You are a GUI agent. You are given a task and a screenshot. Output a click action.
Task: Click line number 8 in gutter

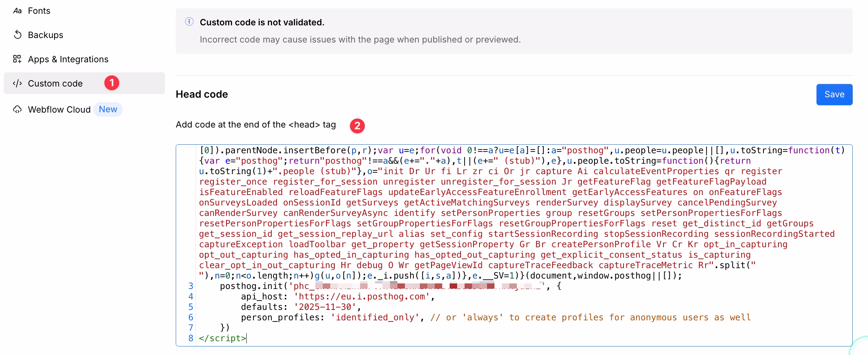point(191,339)
